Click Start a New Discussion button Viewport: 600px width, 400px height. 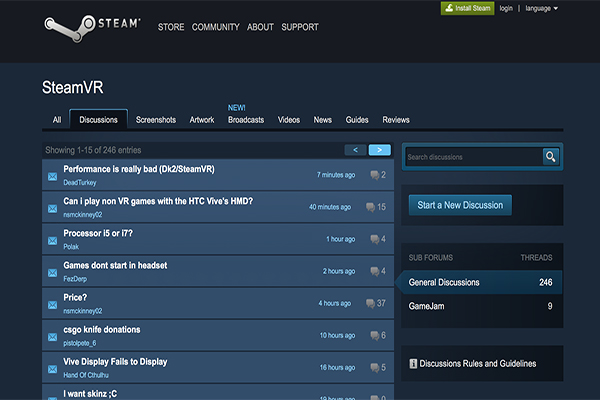click(x=460, y=205)
